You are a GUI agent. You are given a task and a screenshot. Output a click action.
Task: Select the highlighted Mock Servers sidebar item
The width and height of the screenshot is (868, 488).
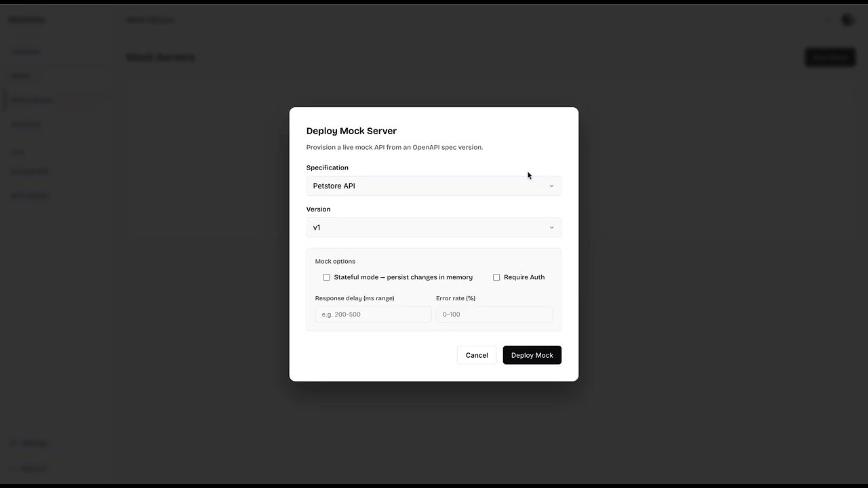pos(31,100)
